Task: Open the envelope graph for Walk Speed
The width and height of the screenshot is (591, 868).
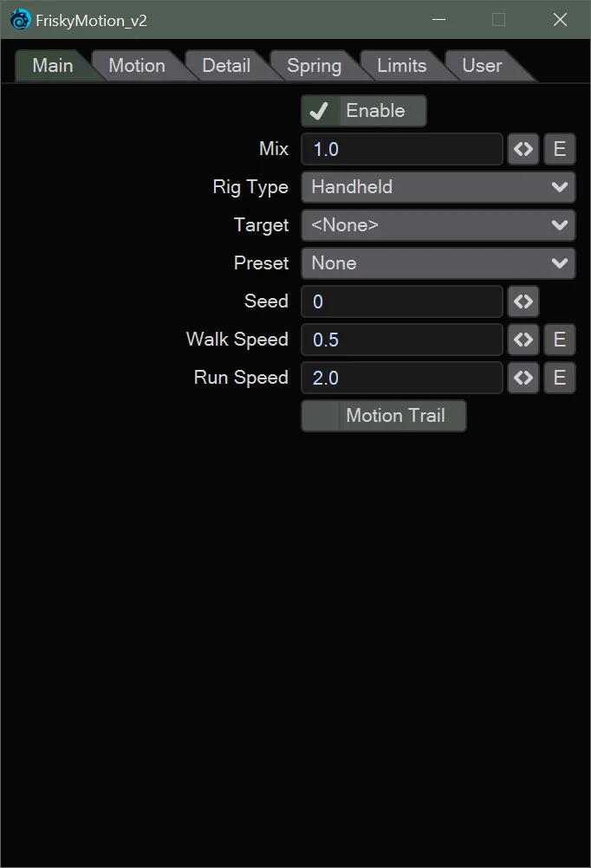Action: (x=523, y=340)
